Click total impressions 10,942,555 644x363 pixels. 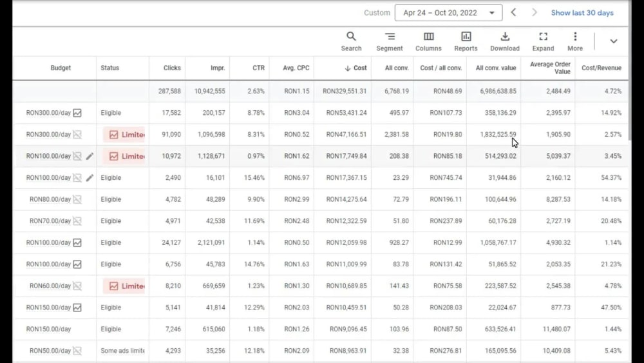click(x=210, y=92)
